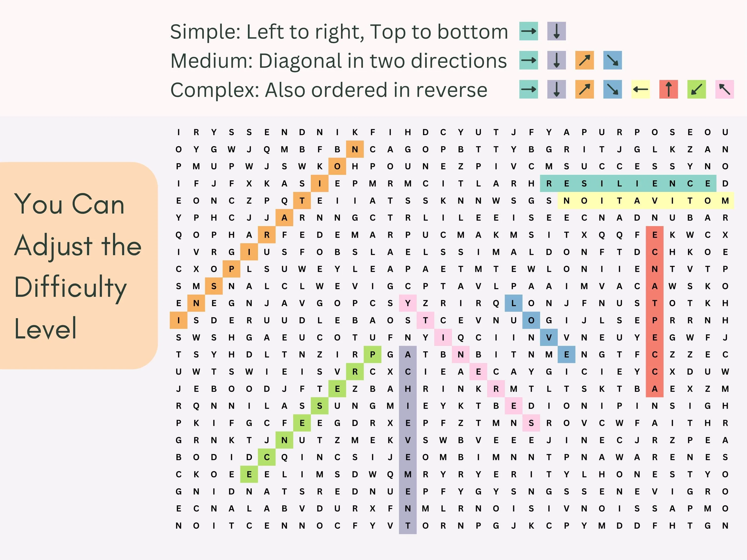The width and height of the screenshot is (747, 560).
Task: Click the teal highlighted word RESILIENCE
Action: pyautogui.click(x=628, y=184)
